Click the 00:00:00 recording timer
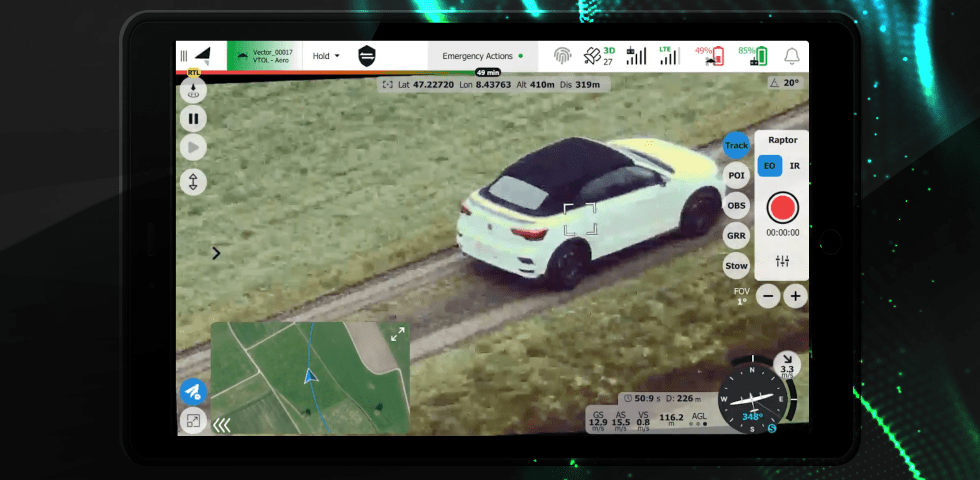980x480 pixels. coord(782,232)
